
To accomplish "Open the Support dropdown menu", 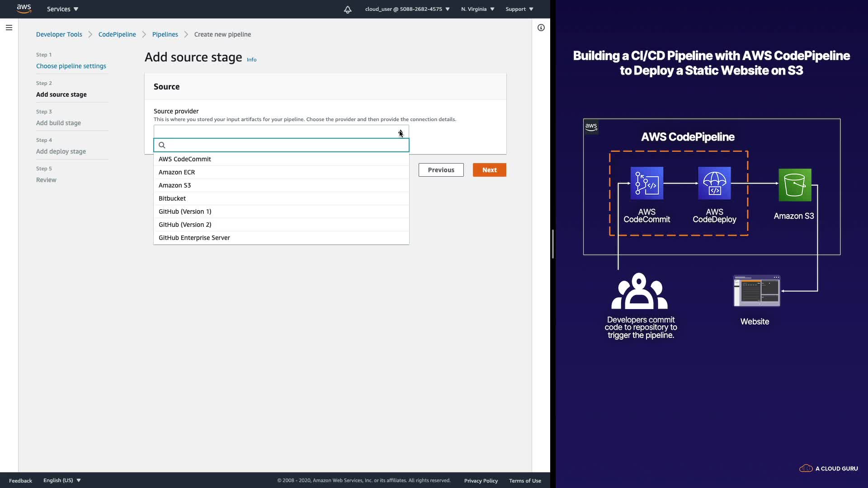I will 519,9.
